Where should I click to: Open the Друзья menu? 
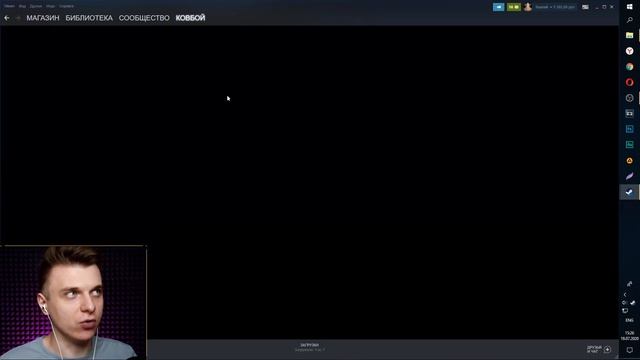(x=36, y=6)
